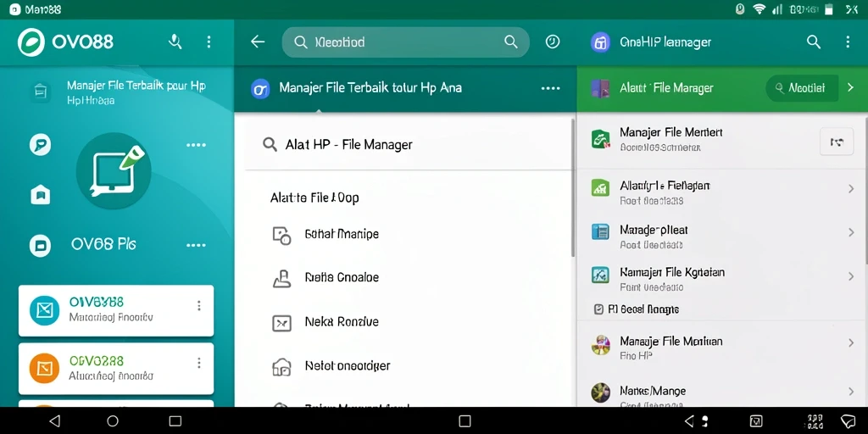Image resolution: width=868 pixels, height=434 pixels.
Task: Open the clock history icon
Action: [553, 42]
